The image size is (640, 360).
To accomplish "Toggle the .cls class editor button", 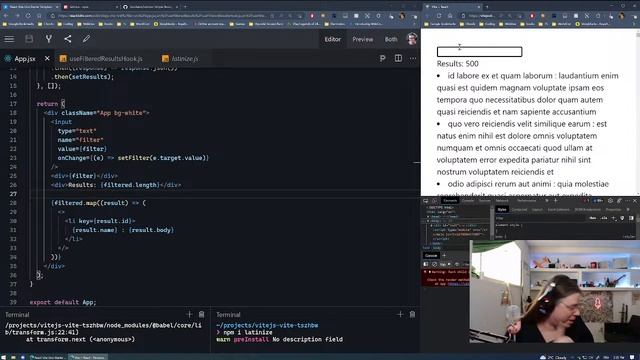I will click(604, 218).
